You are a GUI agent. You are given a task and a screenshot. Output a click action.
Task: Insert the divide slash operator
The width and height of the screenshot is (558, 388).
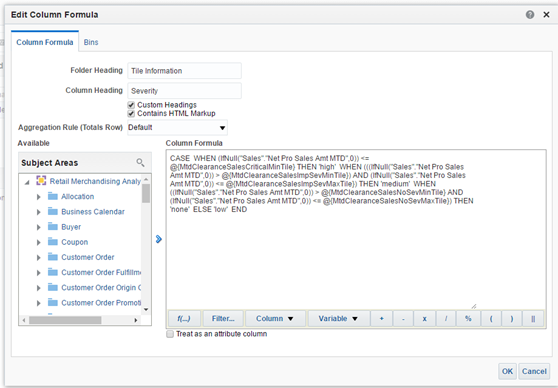coord(446,319)
